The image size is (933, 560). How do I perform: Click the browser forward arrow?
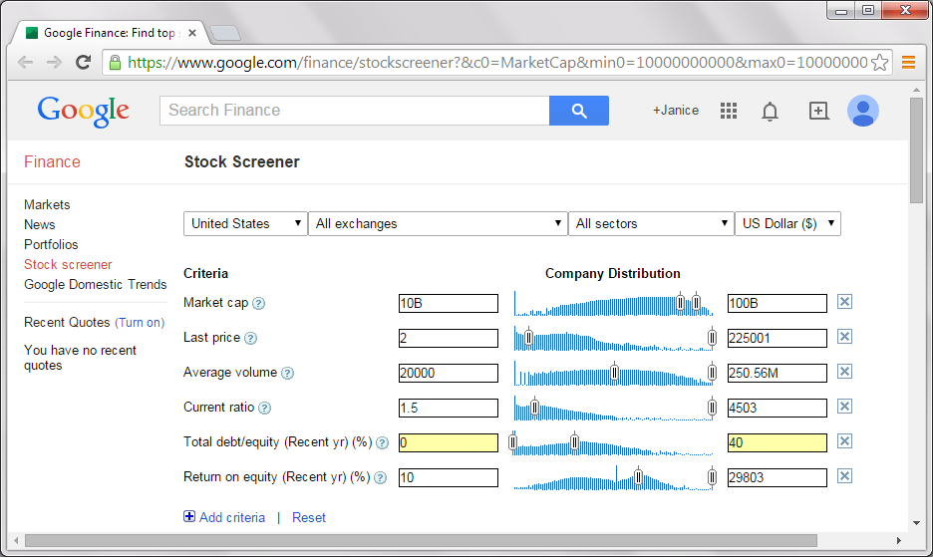click(54, 63)
